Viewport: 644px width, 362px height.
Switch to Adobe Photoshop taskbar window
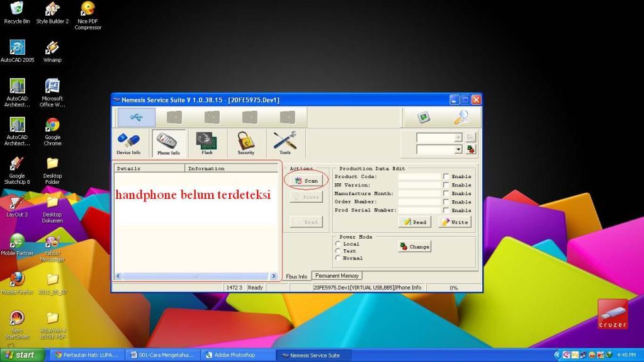pyautogui.click(x=239, y=355)
